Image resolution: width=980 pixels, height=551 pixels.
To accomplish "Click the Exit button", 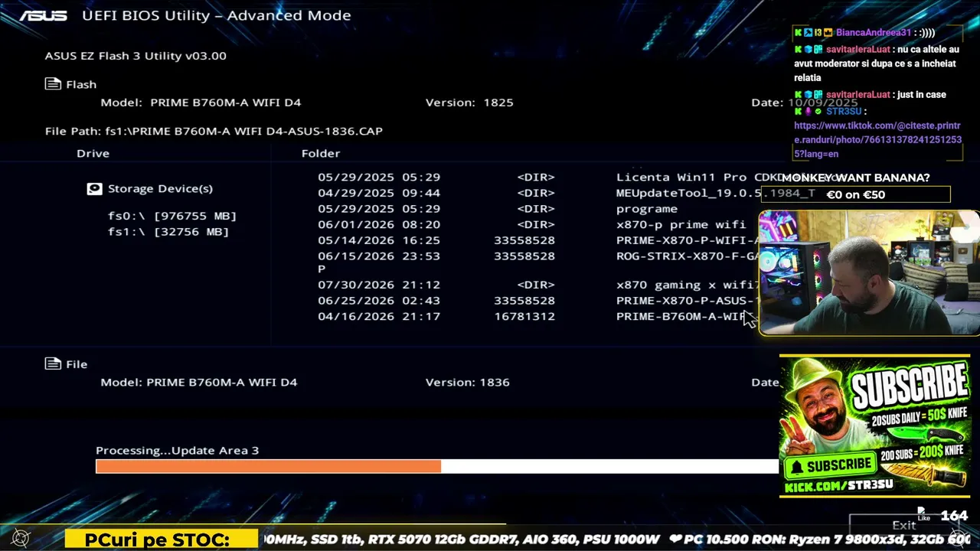I will [903, 525].
